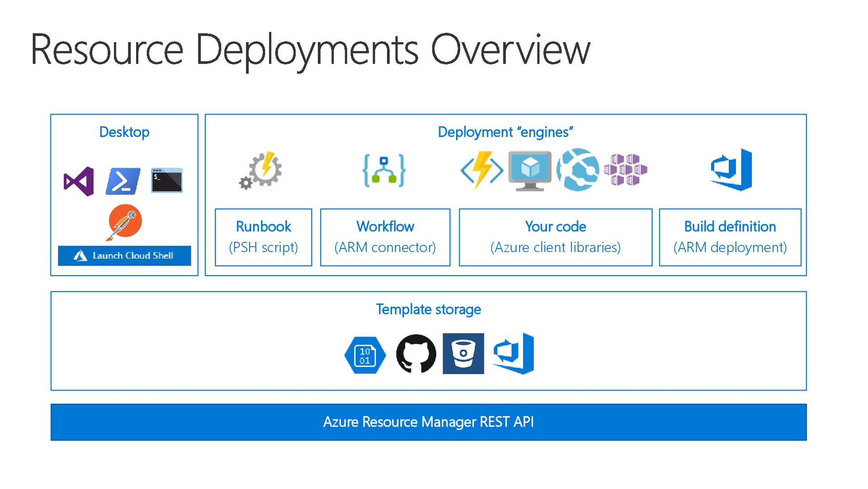
Task: Select the Your code box
Action: pos(556,237)
